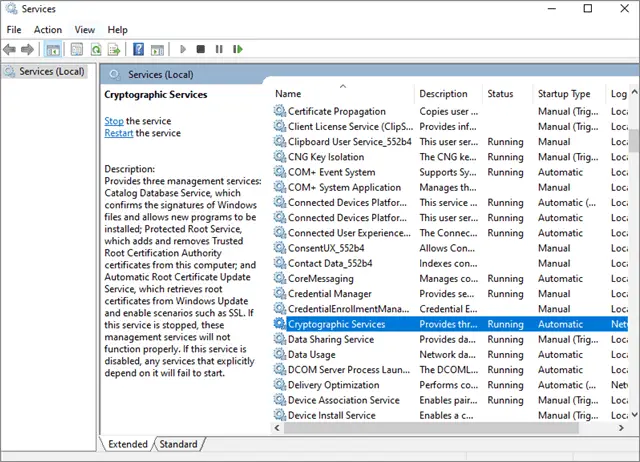This screenshot has height=462, width=640.
Task: Click the horizontal scrollbar right arrow
Action: coord(621,428)
